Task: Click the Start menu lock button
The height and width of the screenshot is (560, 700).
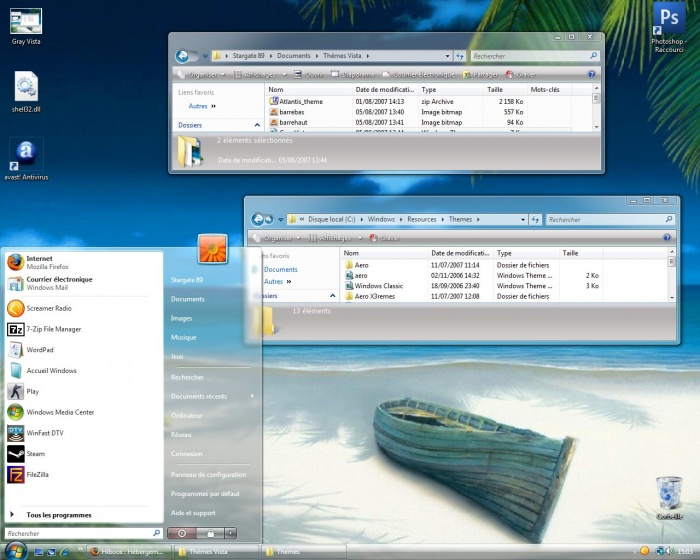Action: [211, 534]
